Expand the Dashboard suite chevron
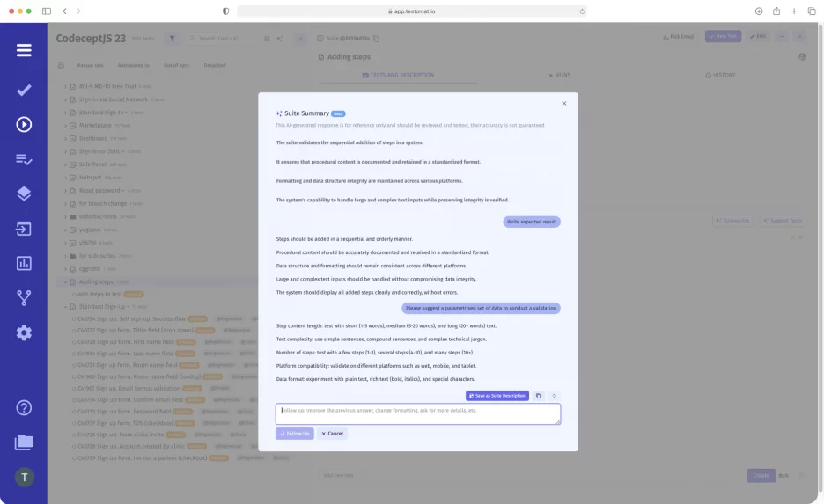 coord(65,138)
